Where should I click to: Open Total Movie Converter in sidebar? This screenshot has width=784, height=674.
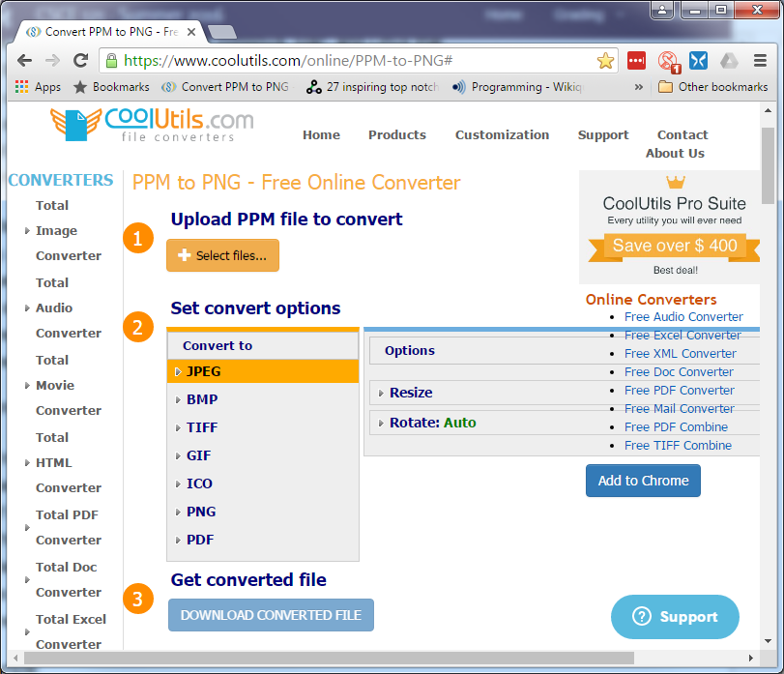[x=68, y=386]
